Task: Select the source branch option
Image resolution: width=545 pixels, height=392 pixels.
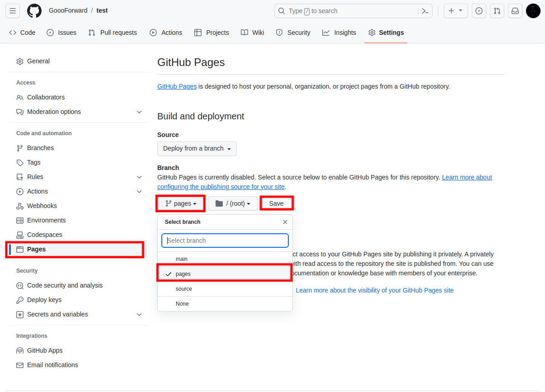Action: point(225,289)
